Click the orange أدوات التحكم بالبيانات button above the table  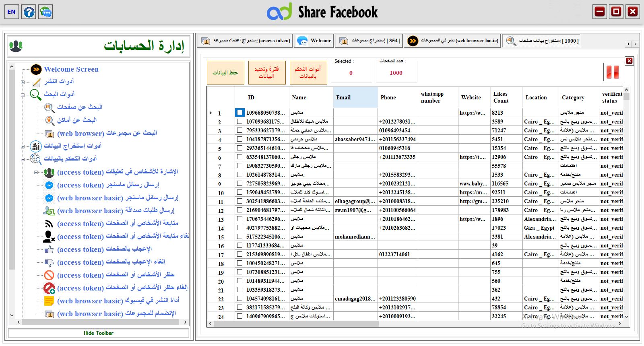pyautogui.click(x=308, y=72)
